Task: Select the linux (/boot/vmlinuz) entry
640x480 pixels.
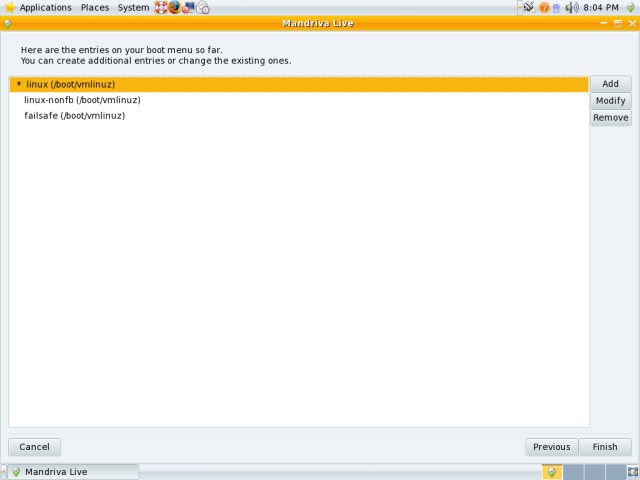Action: coord(299,84)
